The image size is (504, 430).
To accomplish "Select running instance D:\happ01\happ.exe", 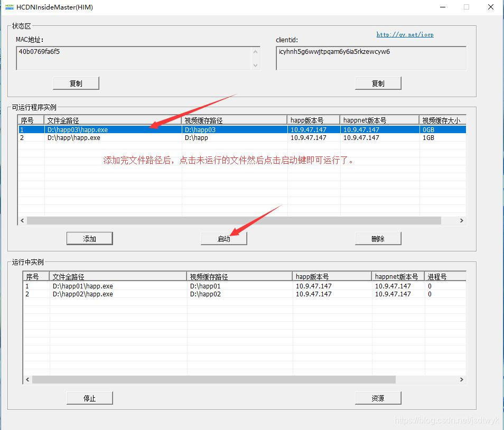I will (245, 286).
